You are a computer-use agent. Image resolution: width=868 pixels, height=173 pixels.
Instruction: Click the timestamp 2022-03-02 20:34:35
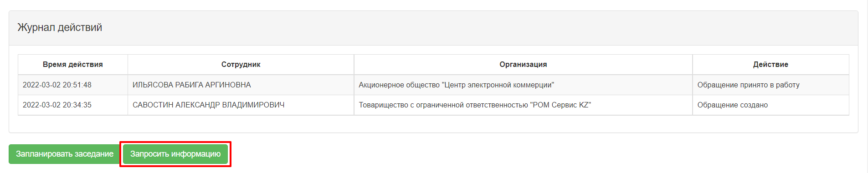tap(57, 105)
